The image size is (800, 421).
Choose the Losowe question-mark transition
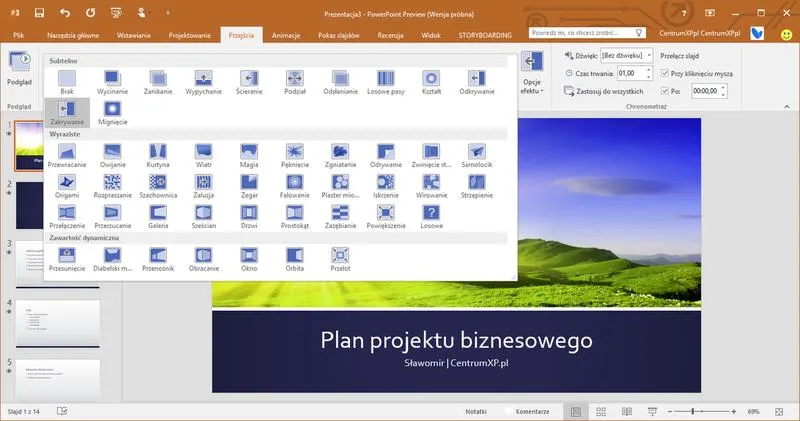431,217
